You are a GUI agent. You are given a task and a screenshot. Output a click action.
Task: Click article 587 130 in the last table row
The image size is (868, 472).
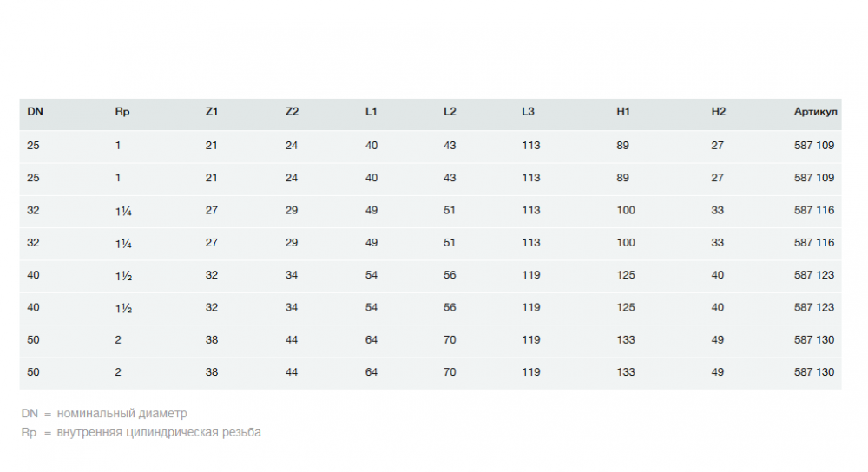coord(814,372)
